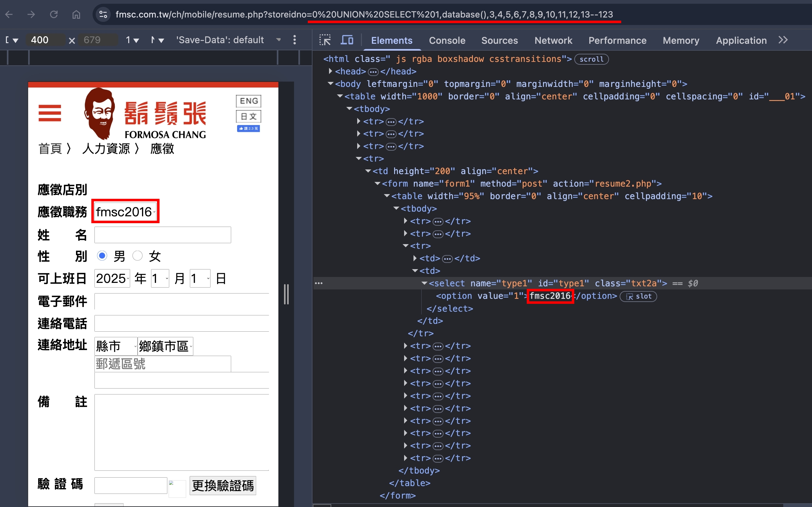The image size is (812, 507).
Task: Reload the page with the refresh icon
Action: tap(54, 14)
